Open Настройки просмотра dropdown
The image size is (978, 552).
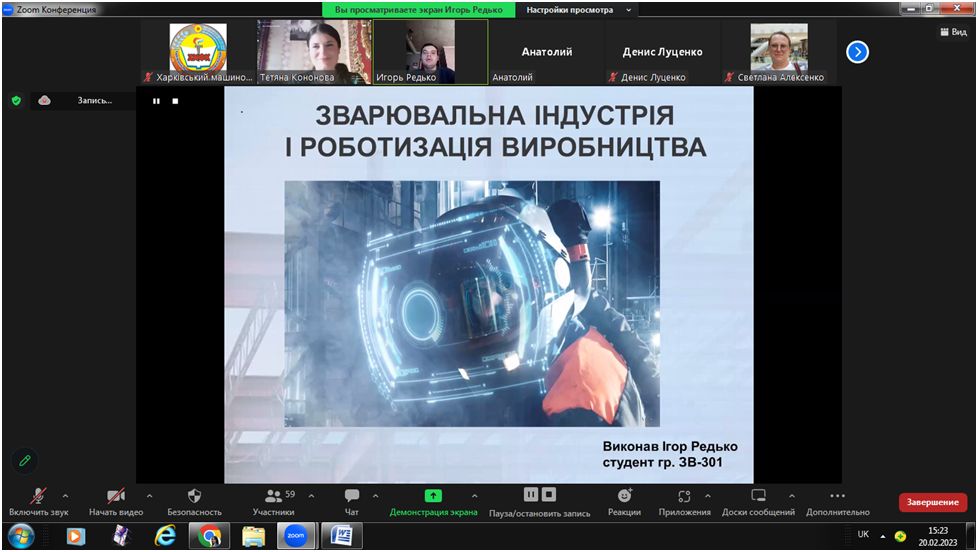[578, 10]
